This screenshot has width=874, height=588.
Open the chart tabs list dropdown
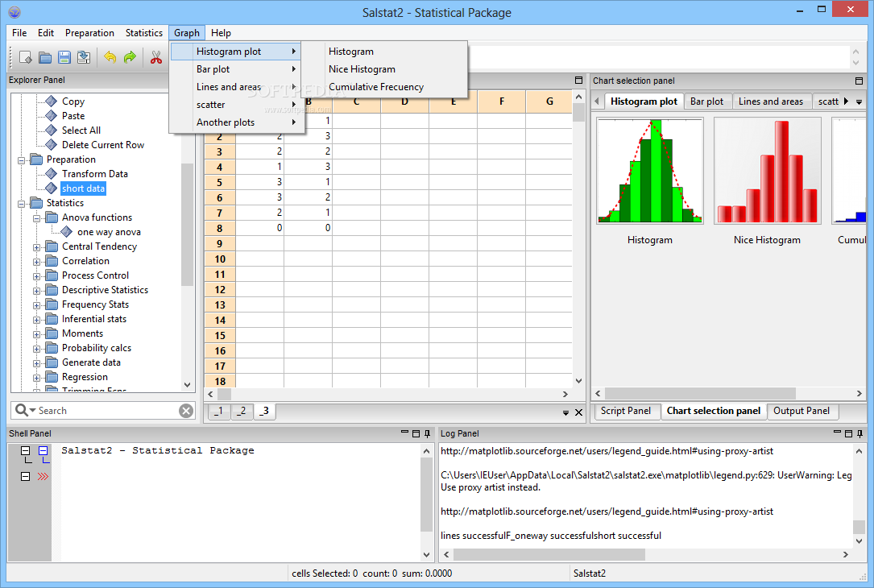tap(859, 102)
